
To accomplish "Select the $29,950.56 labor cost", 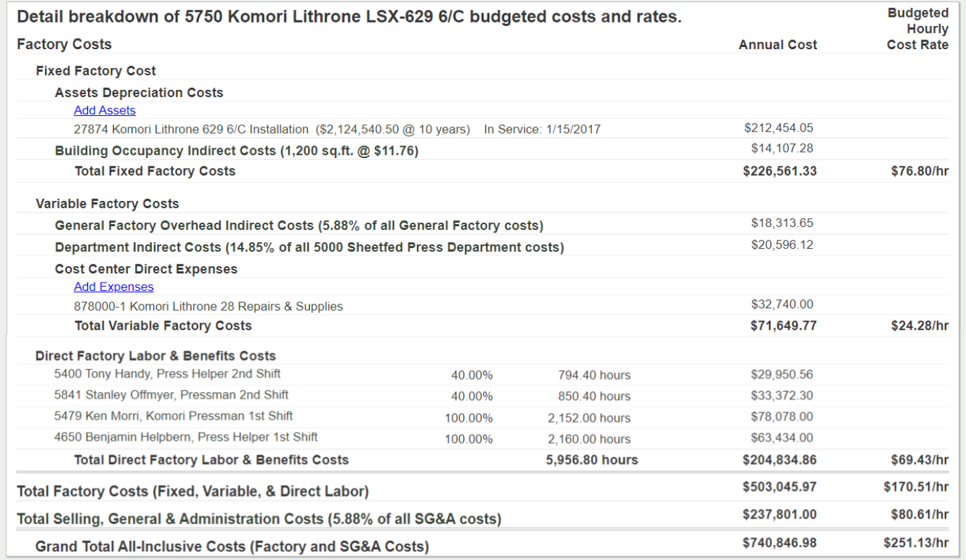I will click(782, 375).
